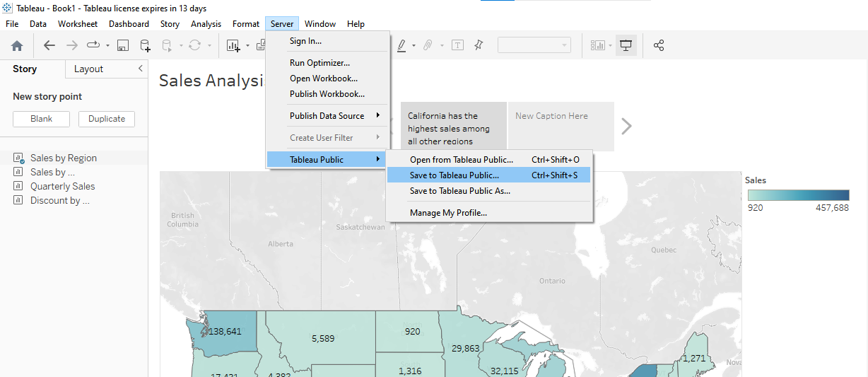Viewport: 868px width, 377px height.
Task: Click the undo back arrow
Action: pyautogui.click(x=49, y=45)
